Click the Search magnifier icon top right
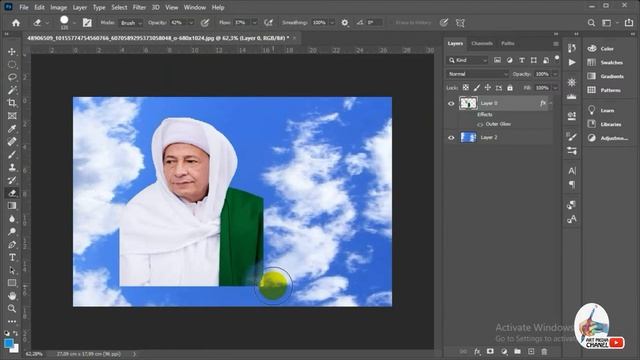The image size is (640, 360). point(591,23)
